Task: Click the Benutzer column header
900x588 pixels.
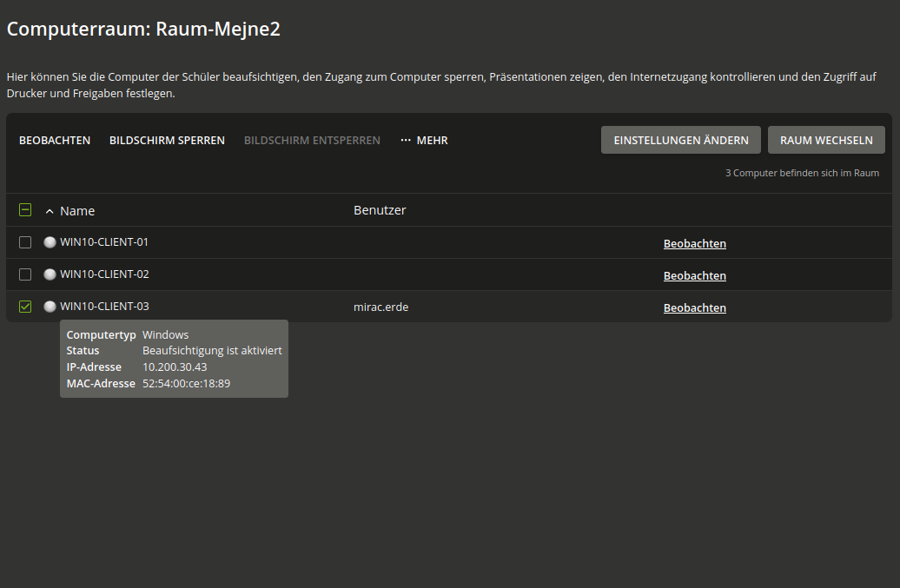Action: (x=380, y=210)
